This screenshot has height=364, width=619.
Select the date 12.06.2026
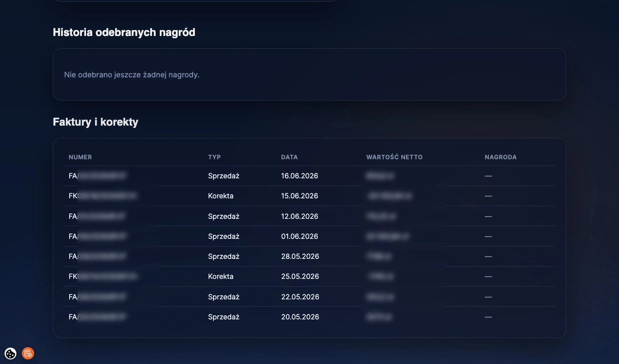[x=299, y=216]
